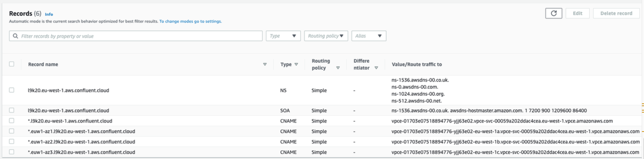Screen dimensions: 644x159
Task: Click value ns-1024.awsdns-00.org.
Action: point(418,94)
